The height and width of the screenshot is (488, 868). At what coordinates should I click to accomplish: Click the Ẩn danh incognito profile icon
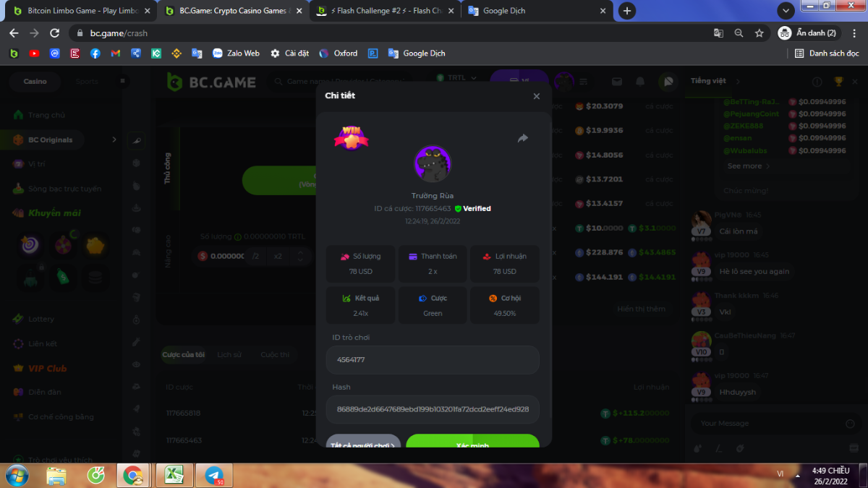(x=807, y=33)
